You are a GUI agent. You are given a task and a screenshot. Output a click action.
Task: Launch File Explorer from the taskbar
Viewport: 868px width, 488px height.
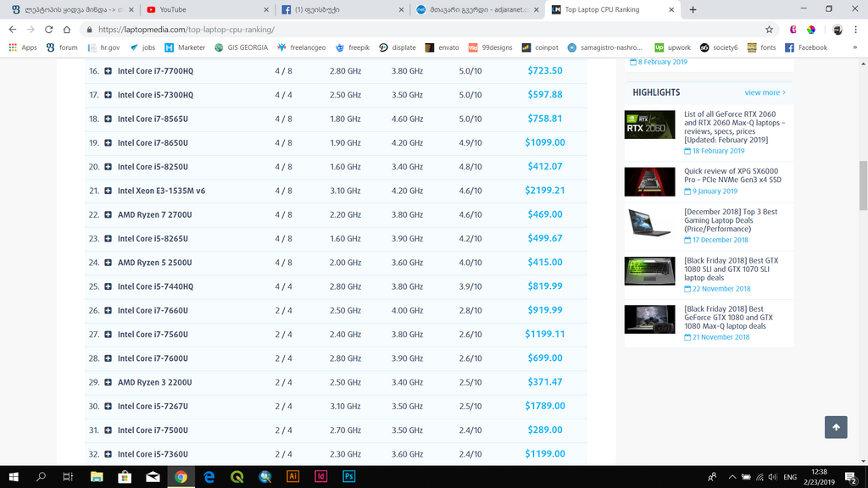[x=97, y=476]
